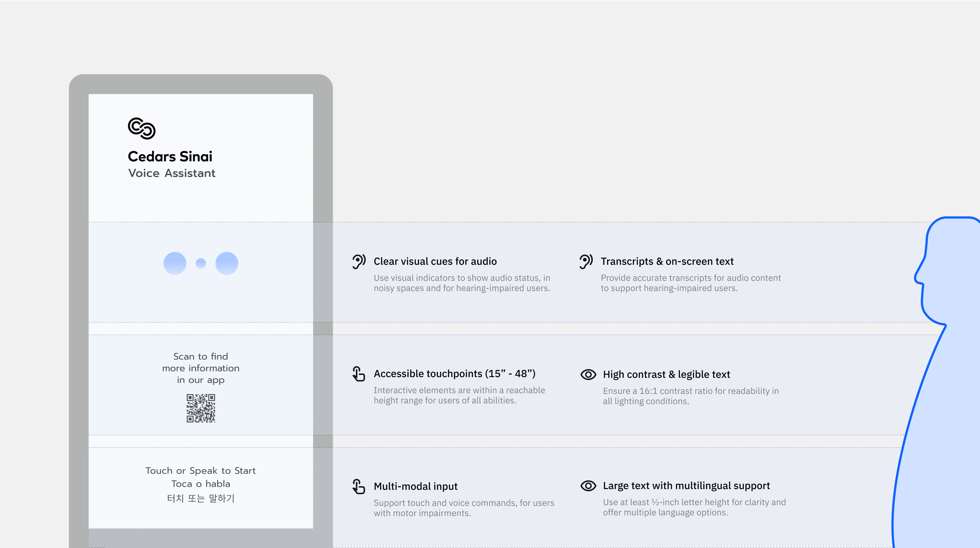Click the "High contrast & legible text" heading
The width and height of the screenshot is (980, 548).
pyautogui.click(x=666, y=374)
